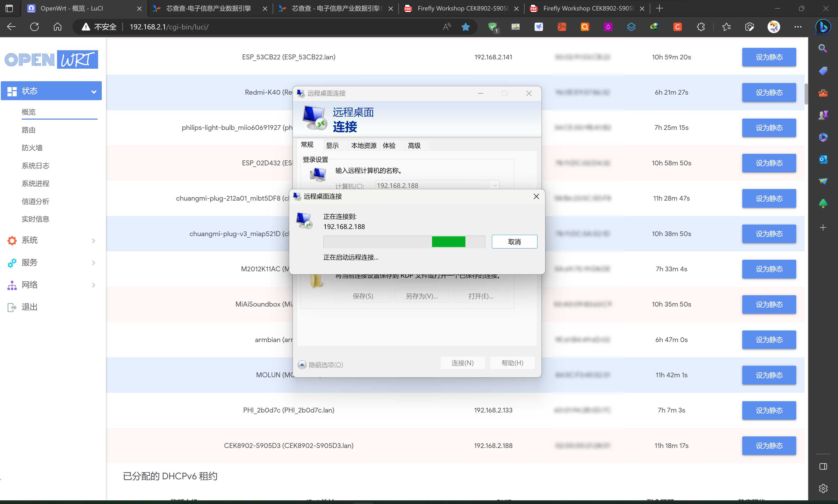Click the OpenWrt logo
Image resolution: width=838 pixels, height=504 pixels.
51,59
